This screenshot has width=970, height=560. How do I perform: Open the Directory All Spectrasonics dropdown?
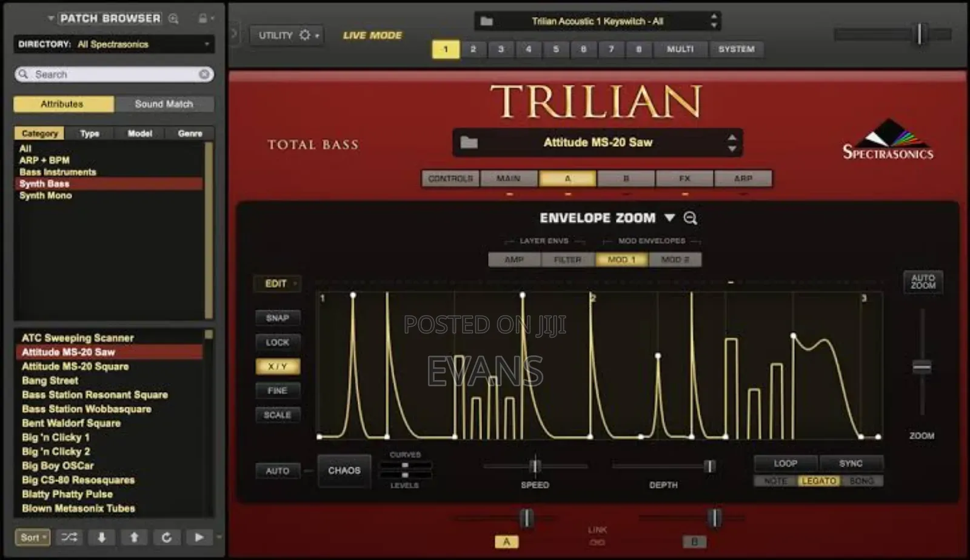coord(113,44)
